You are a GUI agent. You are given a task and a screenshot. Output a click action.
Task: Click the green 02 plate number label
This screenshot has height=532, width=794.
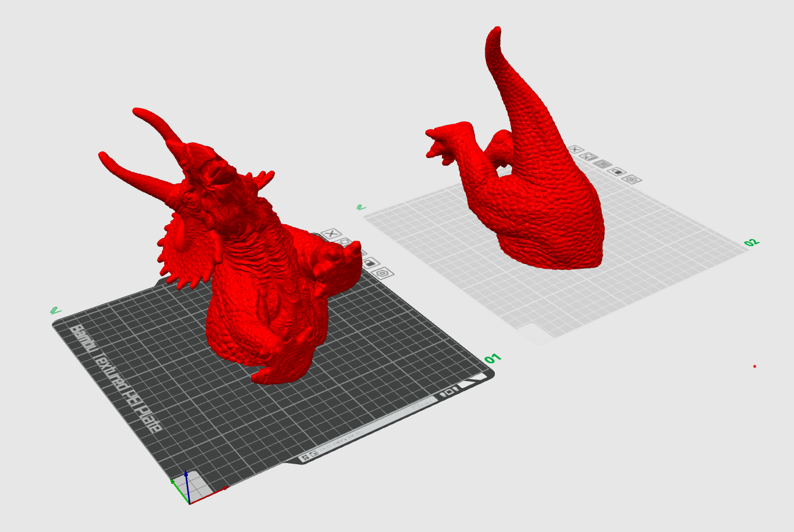click(751, 243)
